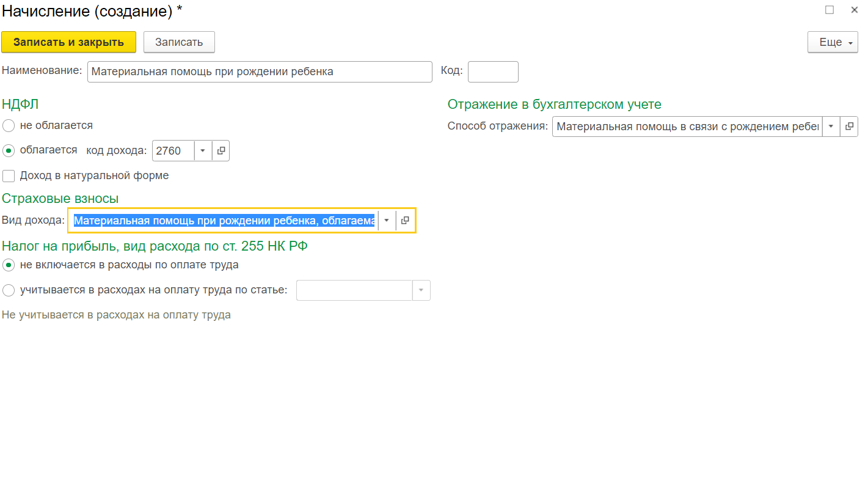Image resolution: width=868 pixels, height=478 pixels.
Task: Select the НДФЛ 'облагается' radio button
Action: tap(9, 150)
